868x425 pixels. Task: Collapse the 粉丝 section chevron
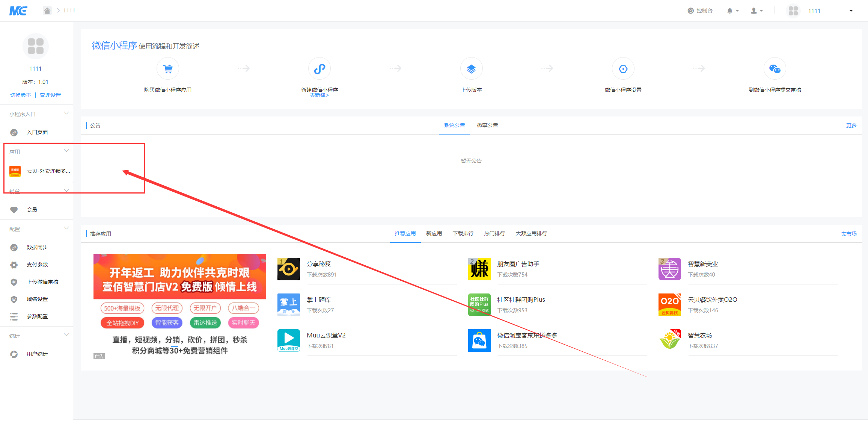[x=66, y=191]
